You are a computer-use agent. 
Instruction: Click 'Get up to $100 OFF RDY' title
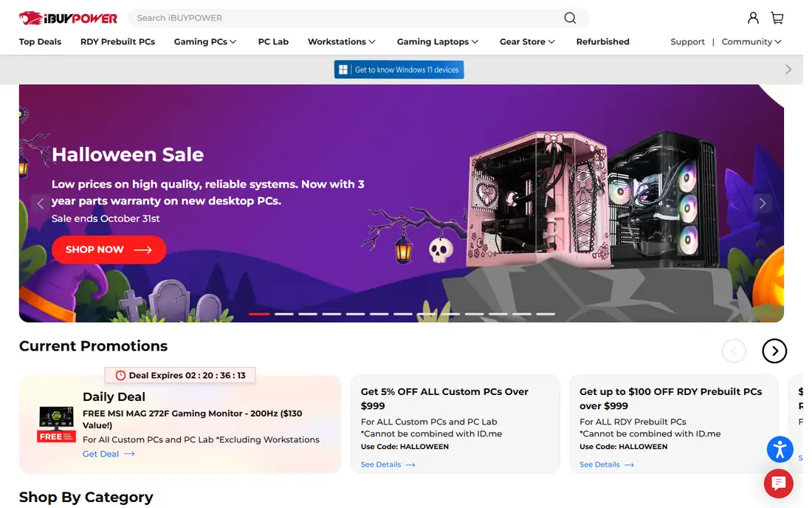click(670, 399)
